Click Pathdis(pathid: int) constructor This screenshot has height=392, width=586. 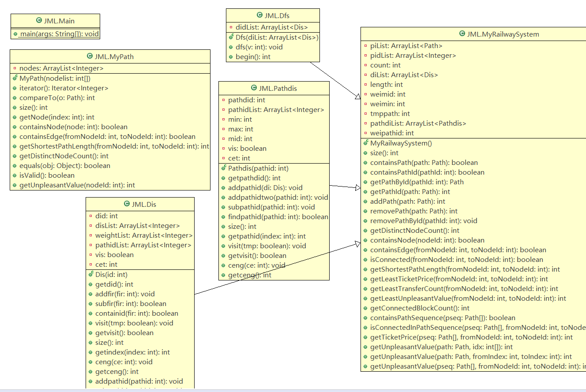coord(258,168)
